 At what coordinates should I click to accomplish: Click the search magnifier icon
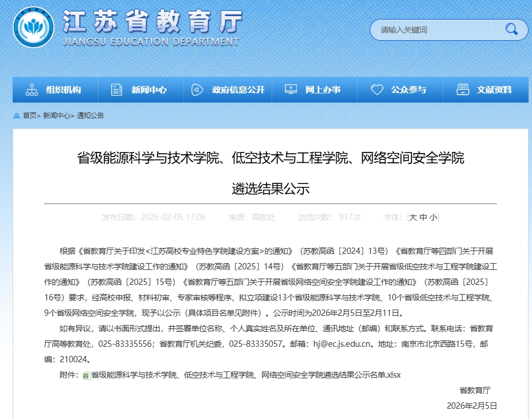click(511, 30)
